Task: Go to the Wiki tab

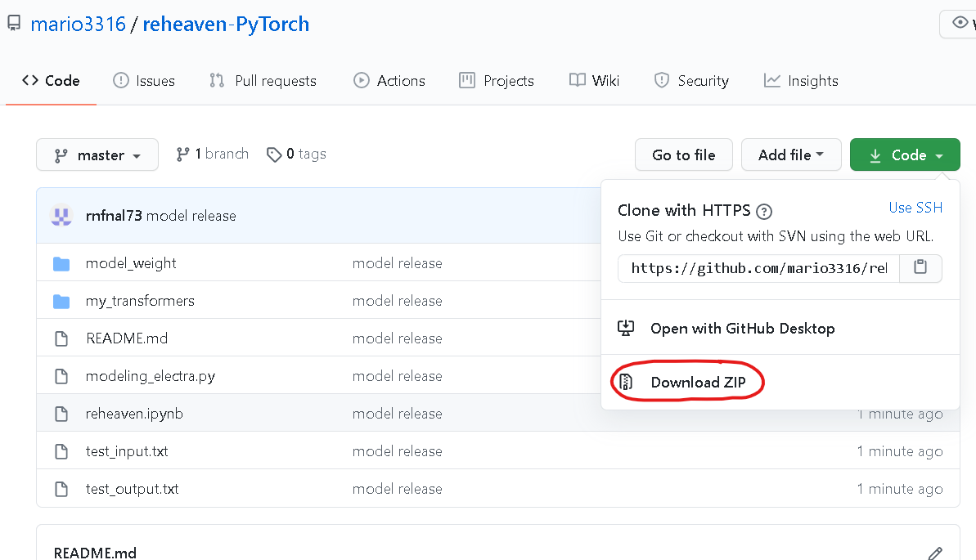Action: [x=595, y=81]
